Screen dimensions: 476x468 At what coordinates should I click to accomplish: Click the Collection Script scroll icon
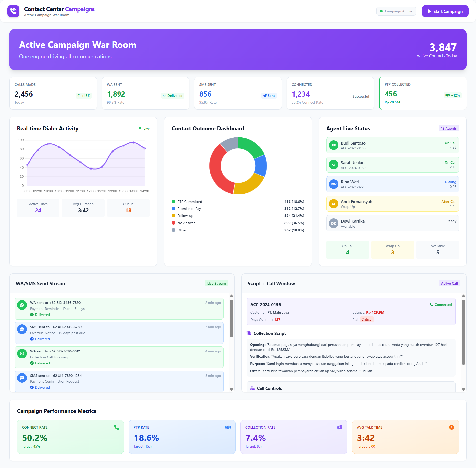tap(249, 333)
